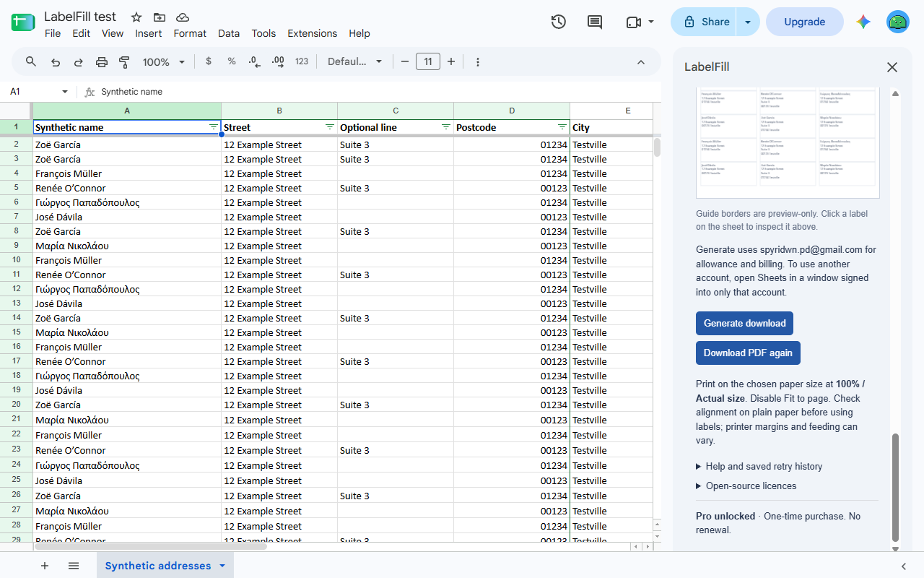This screenshot has width=924, height=578.
Task: Open the Extensions menu
Action: coord(313,33)
